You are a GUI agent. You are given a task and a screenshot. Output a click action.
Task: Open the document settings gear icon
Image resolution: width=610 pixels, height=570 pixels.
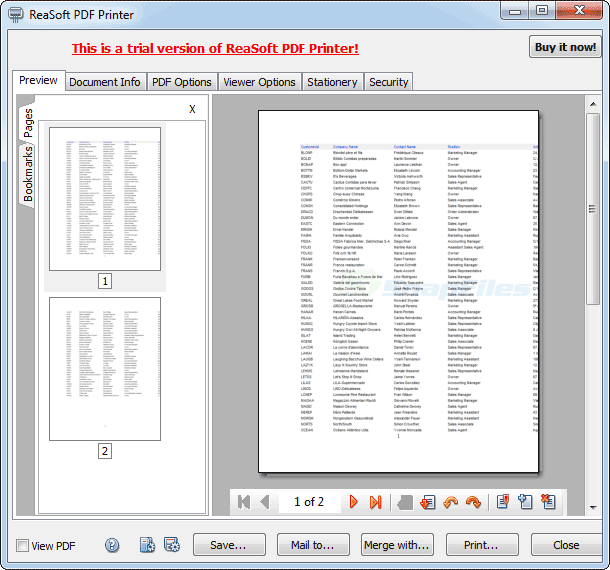[147, 545]
